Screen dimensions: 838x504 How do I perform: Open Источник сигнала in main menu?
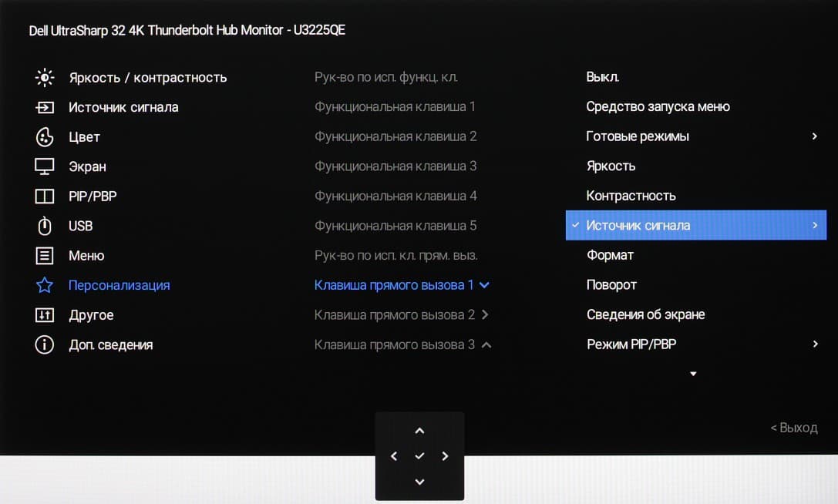tap(123, 107)
